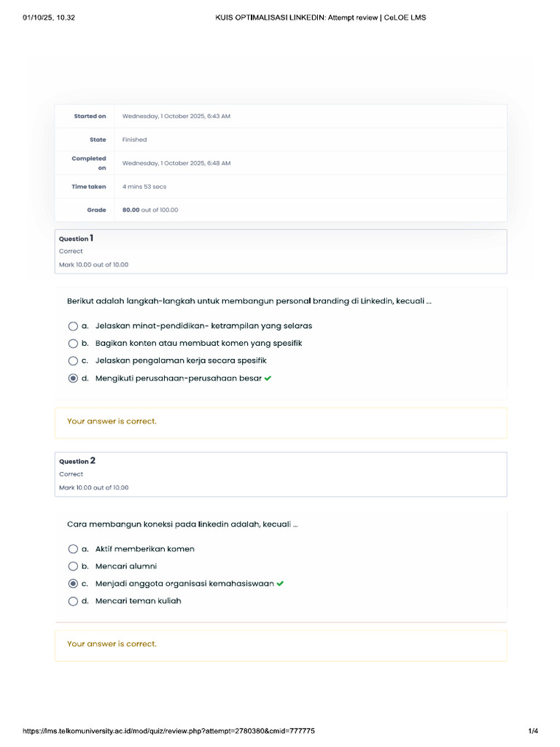Click the Question 2 heading
The height and width of the screenshot is (747, 560).
tap(77, 461)
